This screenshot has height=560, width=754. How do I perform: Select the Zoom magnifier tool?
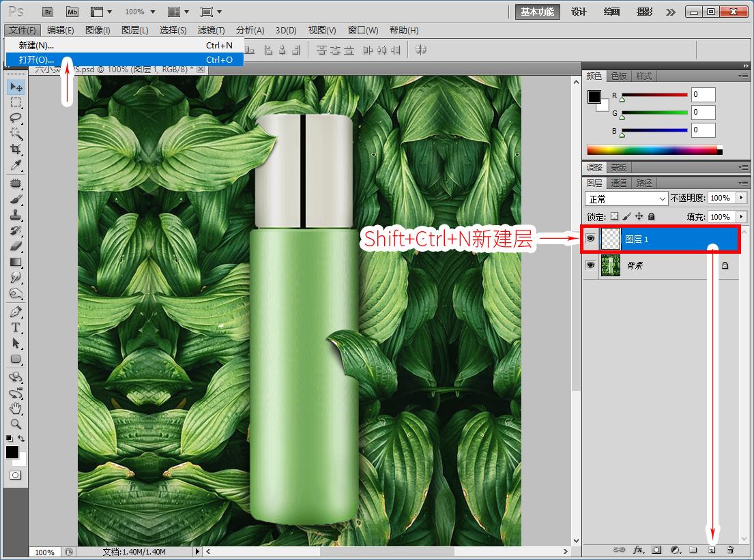click(x=16, y=424)
